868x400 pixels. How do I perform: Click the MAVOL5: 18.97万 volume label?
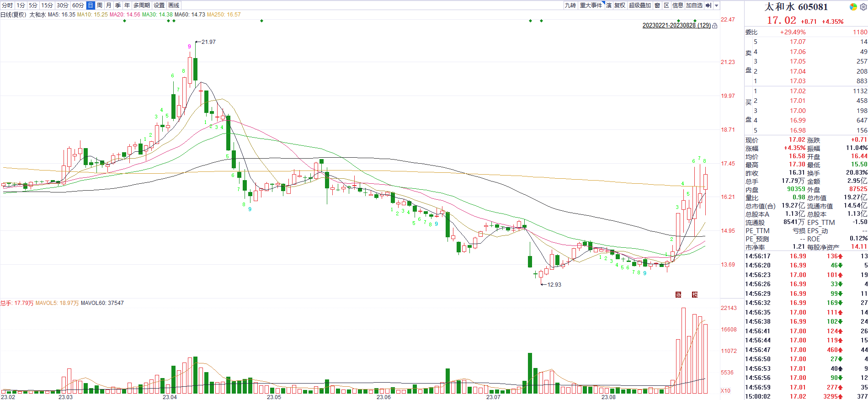tap(57, 303)
